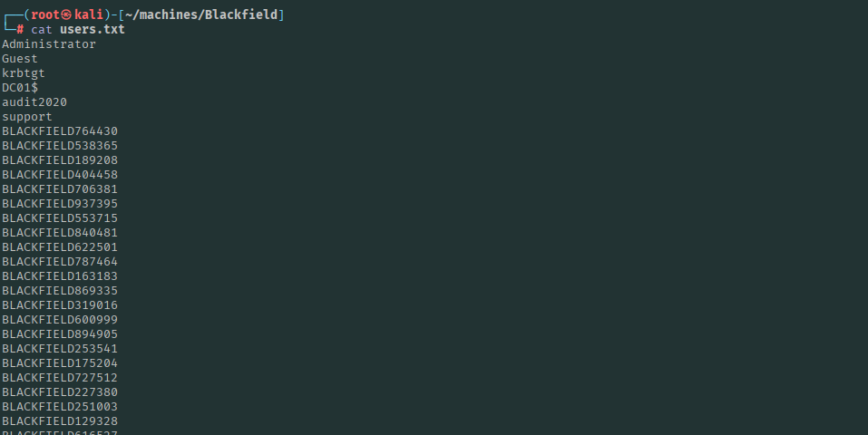
Task: Click the BLACKFIELD894905 entry
Action: [60, 334]
